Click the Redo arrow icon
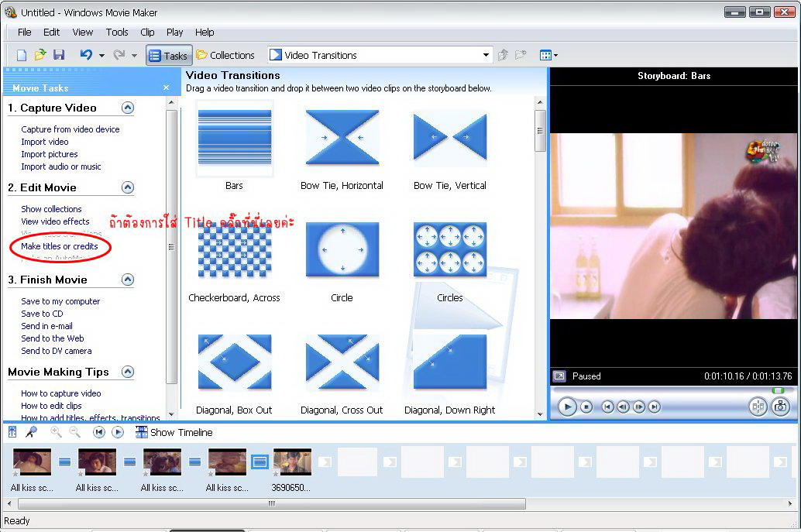 (x=119, y=55)
